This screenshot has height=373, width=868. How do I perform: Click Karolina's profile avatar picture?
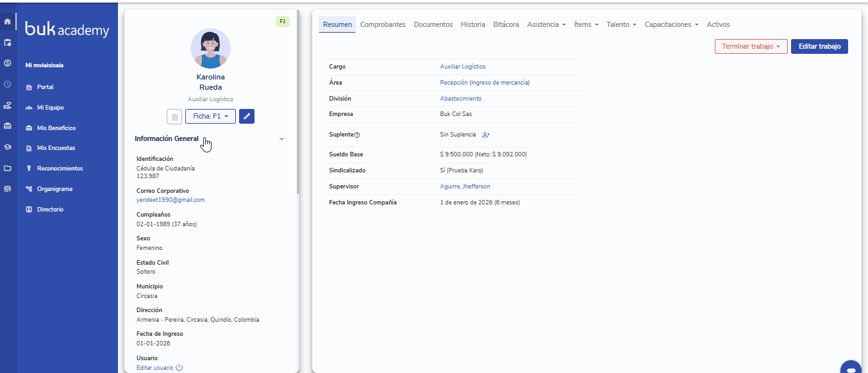point(210,49)
